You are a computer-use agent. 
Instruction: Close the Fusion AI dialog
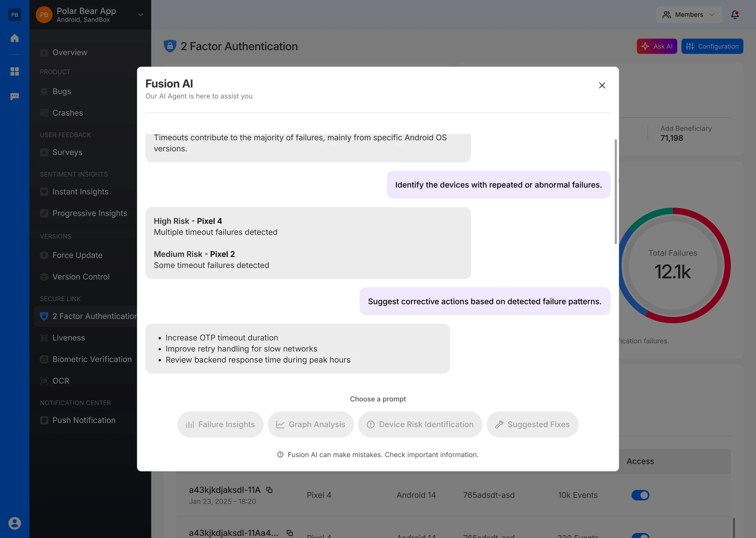(602, 85)
